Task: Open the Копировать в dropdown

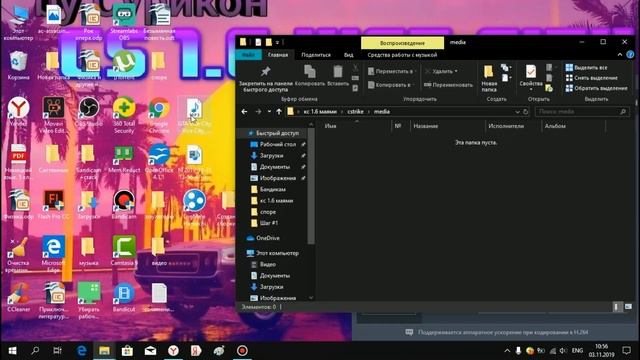Action: coord(391,85)
